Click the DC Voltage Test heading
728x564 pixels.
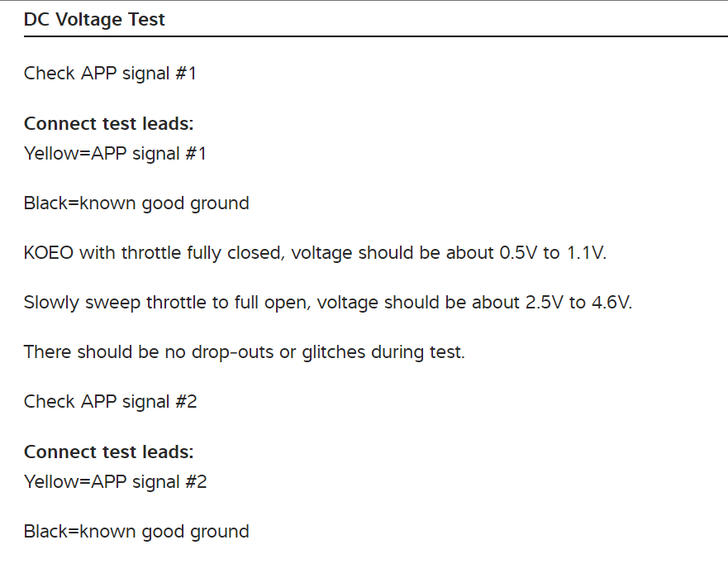pyautogui.click(x=94, y=20)
